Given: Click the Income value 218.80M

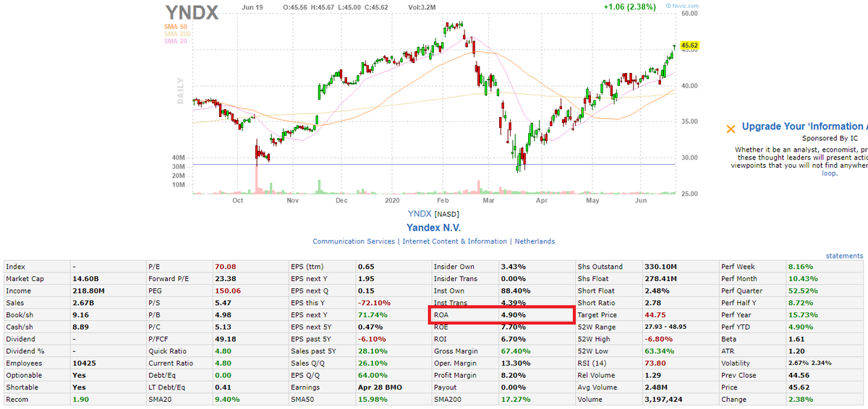Looking at the screenshot, I should (x=88, y=291).
